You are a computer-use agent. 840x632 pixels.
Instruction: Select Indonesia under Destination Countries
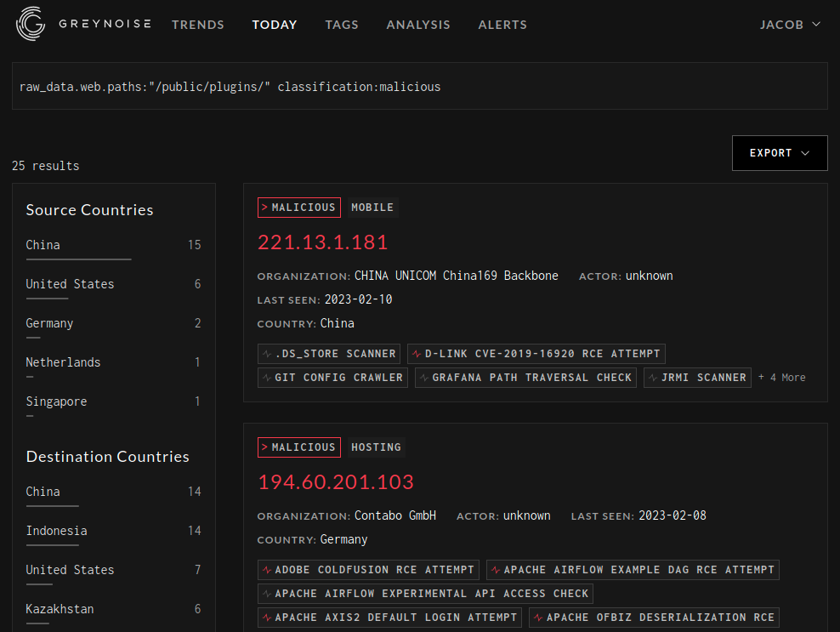click(55, 531)
